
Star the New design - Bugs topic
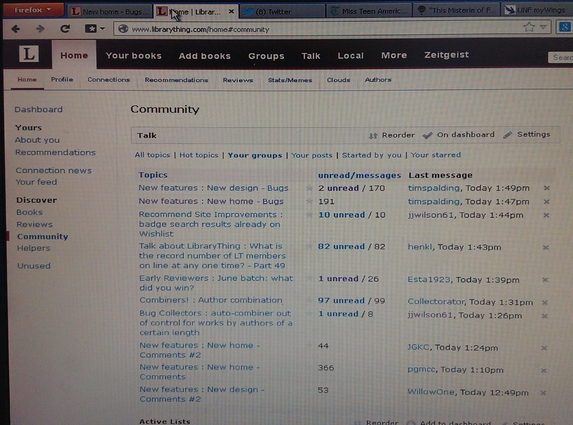pos(309,188)
